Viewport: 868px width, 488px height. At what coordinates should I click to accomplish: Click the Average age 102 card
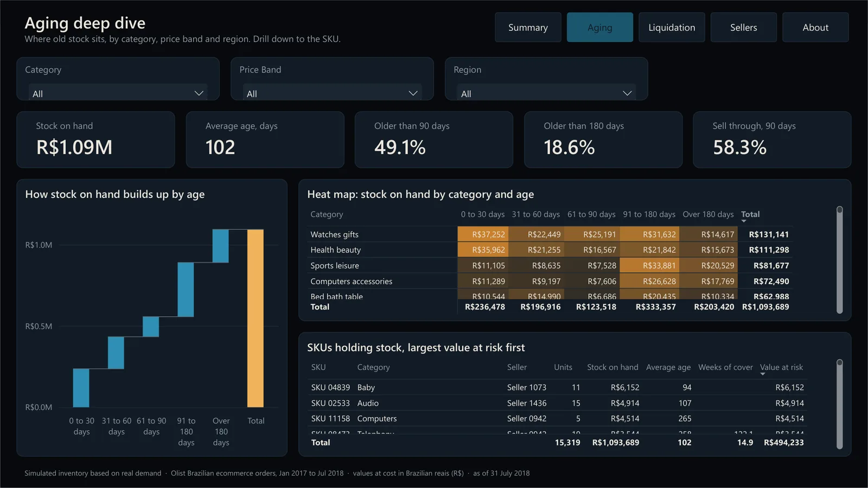point(265,139)
